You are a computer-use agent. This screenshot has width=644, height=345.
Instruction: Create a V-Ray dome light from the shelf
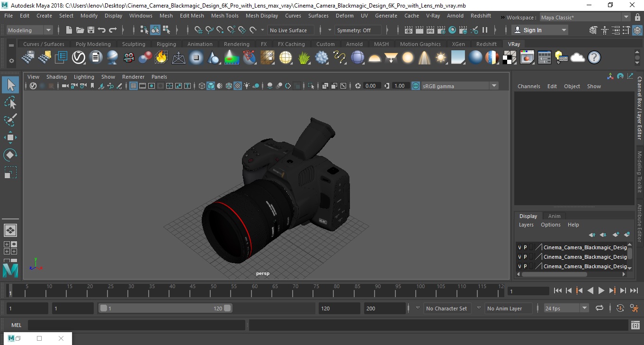pyautogui.click(x=375, y=58)
